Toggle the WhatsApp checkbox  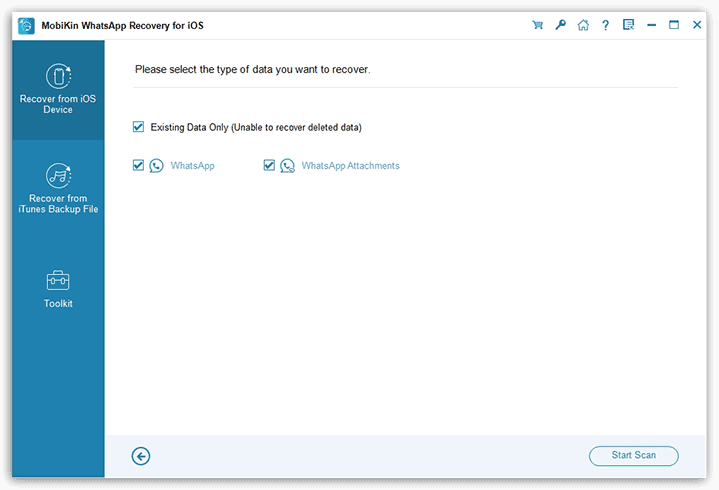138,165
